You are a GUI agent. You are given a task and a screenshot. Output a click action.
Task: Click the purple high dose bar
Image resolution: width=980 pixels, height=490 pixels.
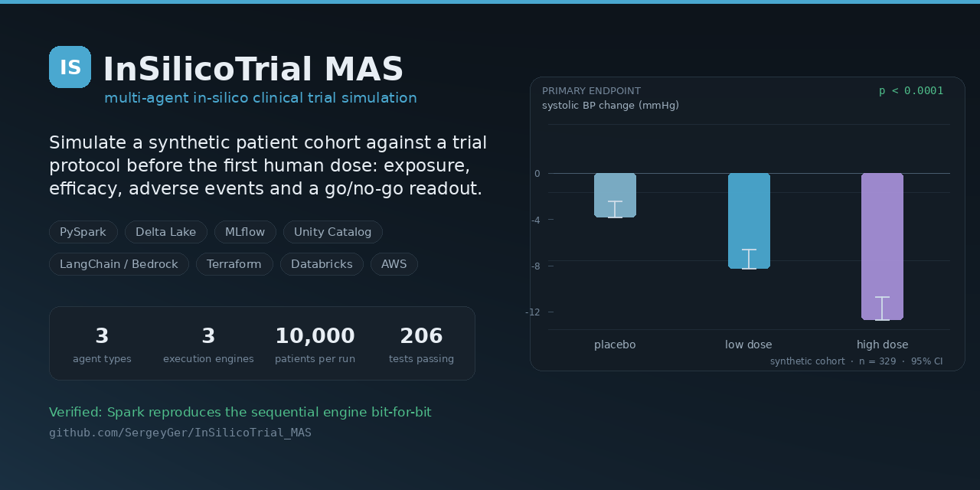tap(882, 247)
